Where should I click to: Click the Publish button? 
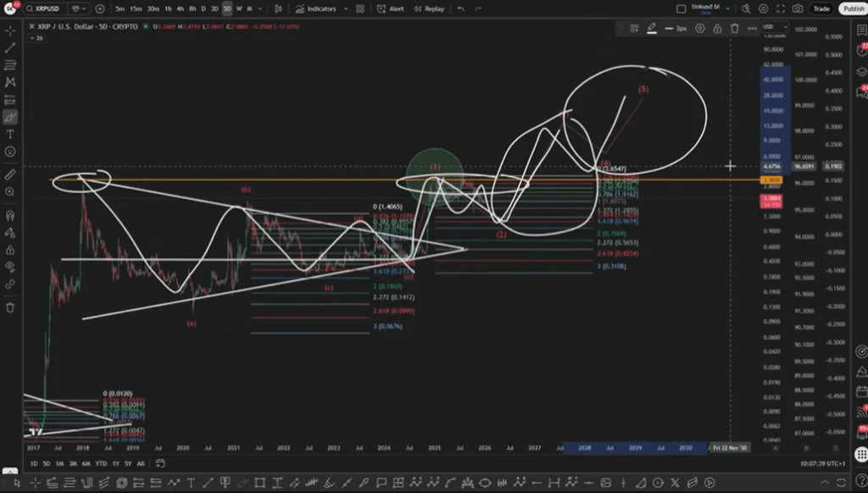(853, 8)
